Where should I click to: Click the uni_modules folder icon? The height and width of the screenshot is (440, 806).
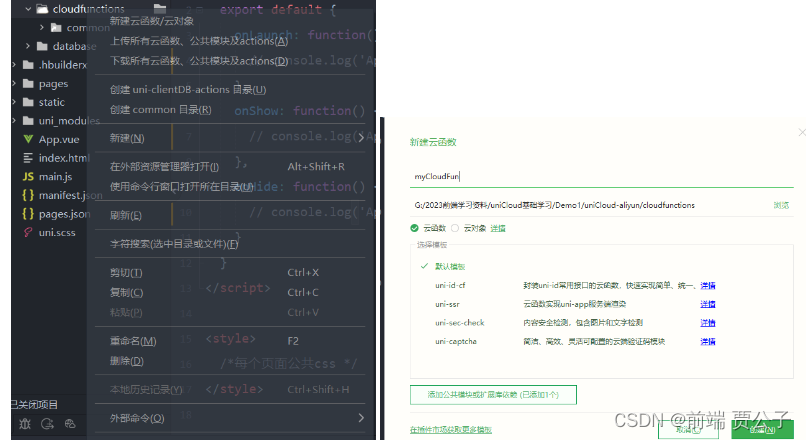[28, 121]
